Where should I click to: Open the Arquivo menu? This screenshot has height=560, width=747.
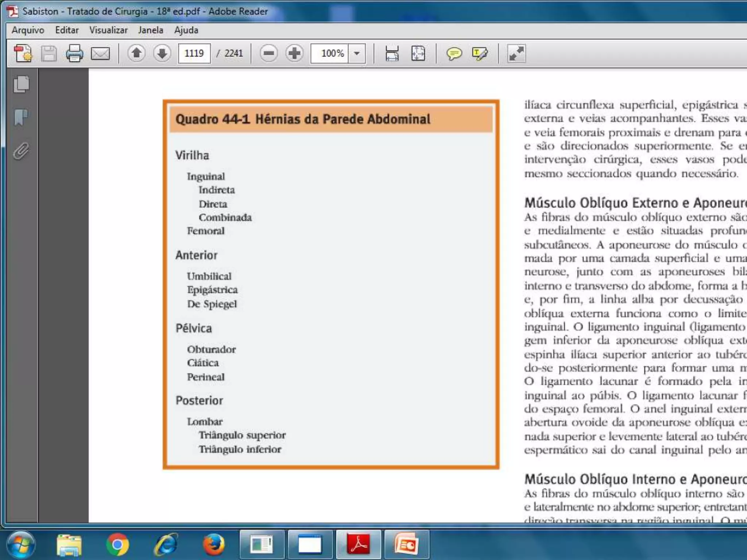[28, 30]
